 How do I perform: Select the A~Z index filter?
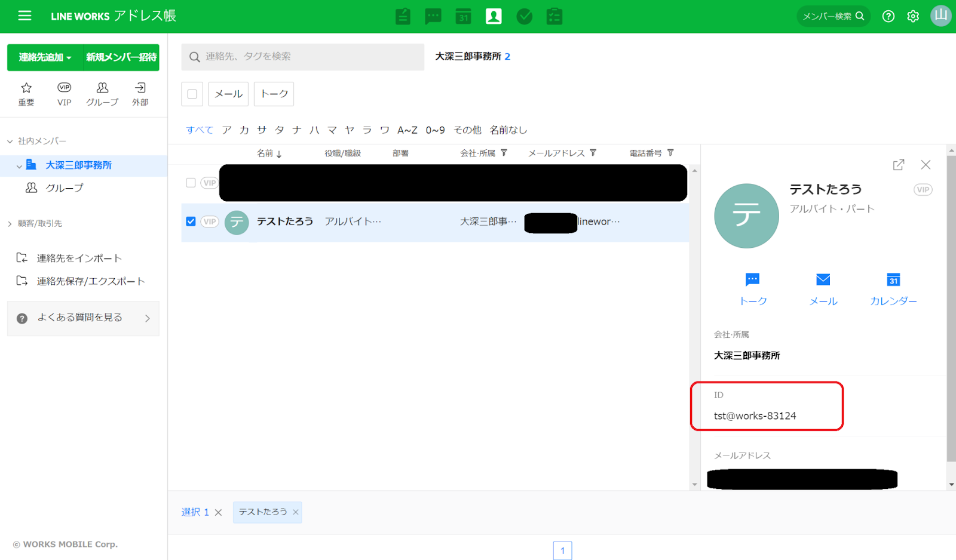[x=407, y=130]
